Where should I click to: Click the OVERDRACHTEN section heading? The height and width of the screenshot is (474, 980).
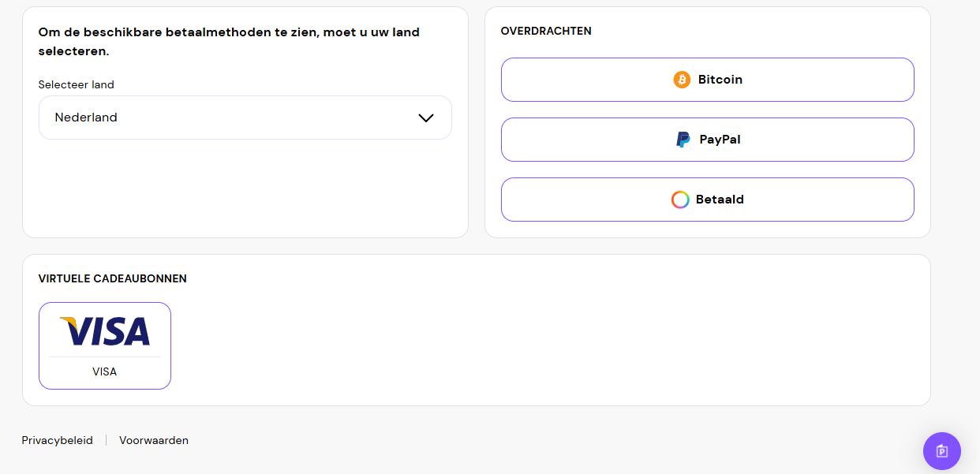point(546,31)
